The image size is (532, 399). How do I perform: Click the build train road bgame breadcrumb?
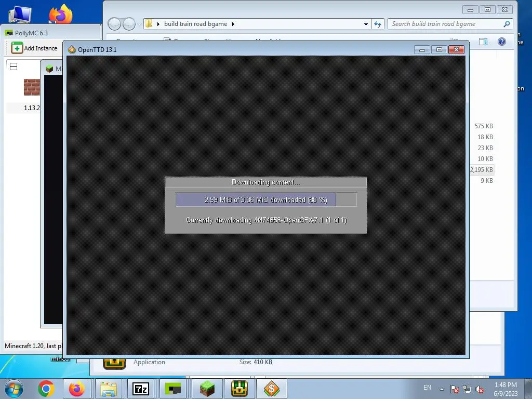pyautogui.click(x=195, y=24)
